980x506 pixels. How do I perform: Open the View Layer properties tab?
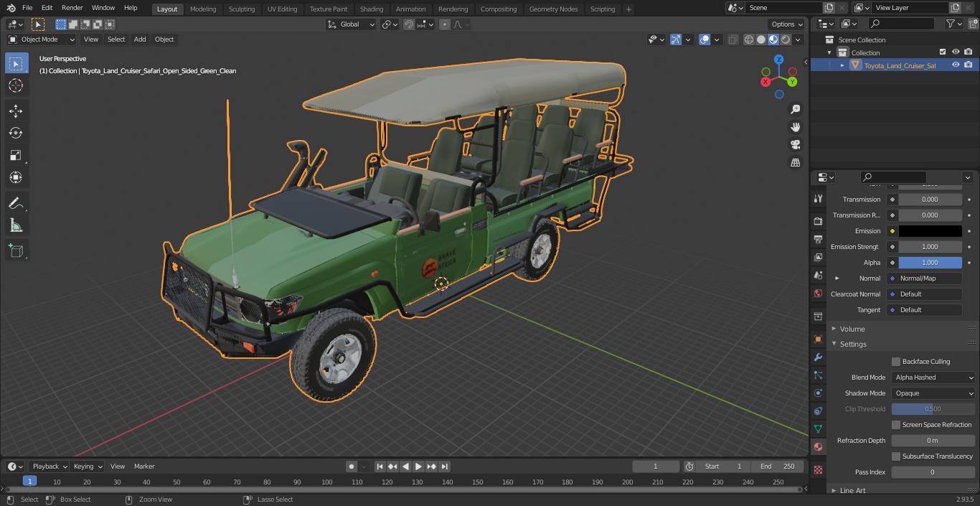point(818,257)
